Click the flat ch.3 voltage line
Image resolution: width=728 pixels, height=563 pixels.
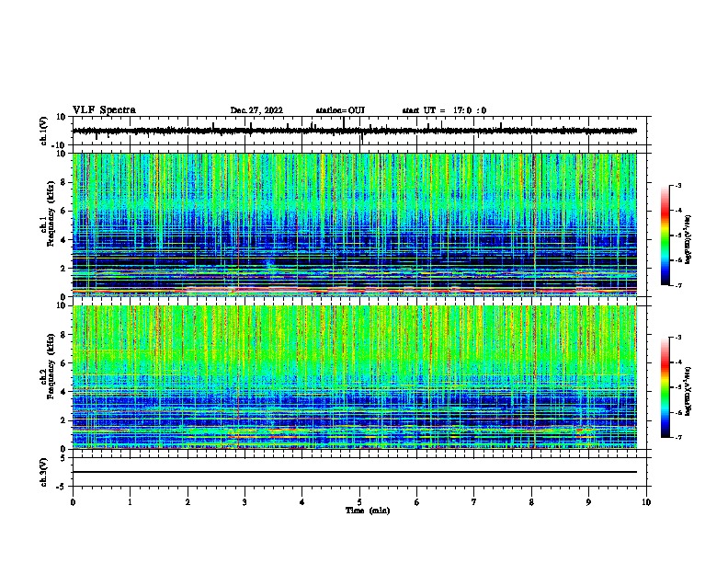coord(355,472)
